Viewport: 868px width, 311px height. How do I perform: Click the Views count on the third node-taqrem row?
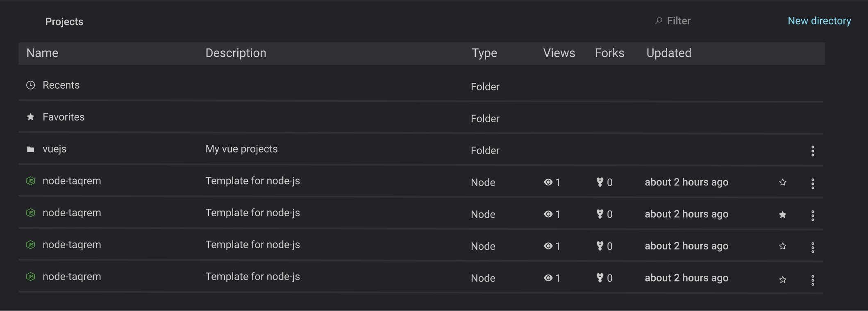tap(557, 246)
